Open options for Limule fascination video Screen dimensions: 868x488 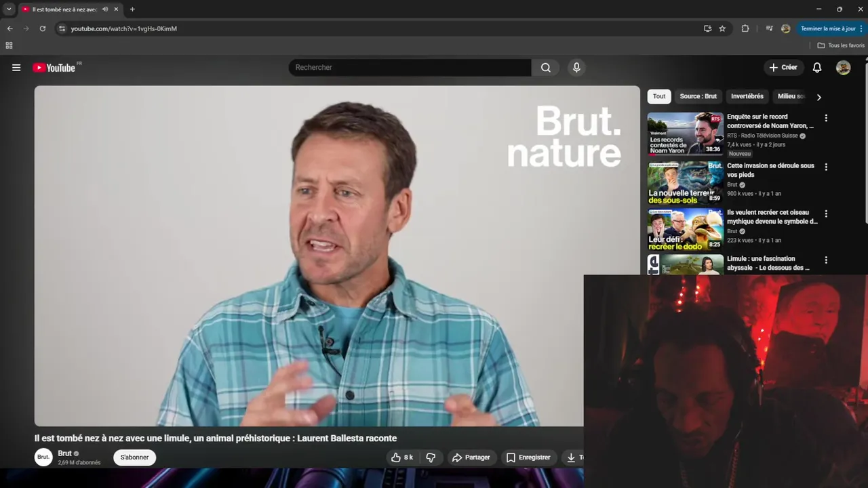tap(826, 260)
